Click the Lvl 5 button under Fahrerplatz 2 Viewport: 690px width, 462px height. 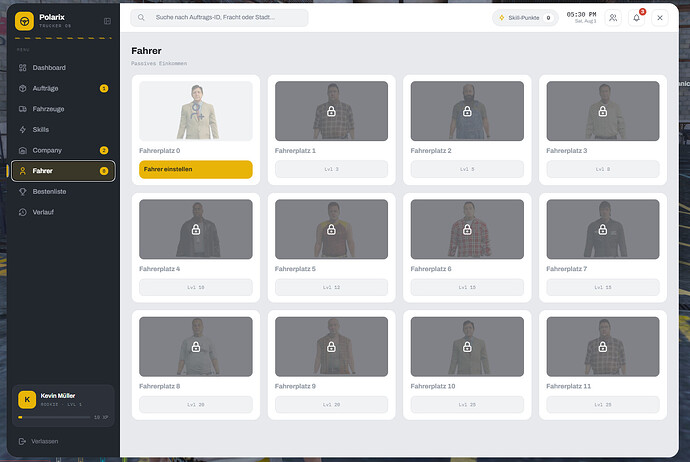[x=467, y=169]
